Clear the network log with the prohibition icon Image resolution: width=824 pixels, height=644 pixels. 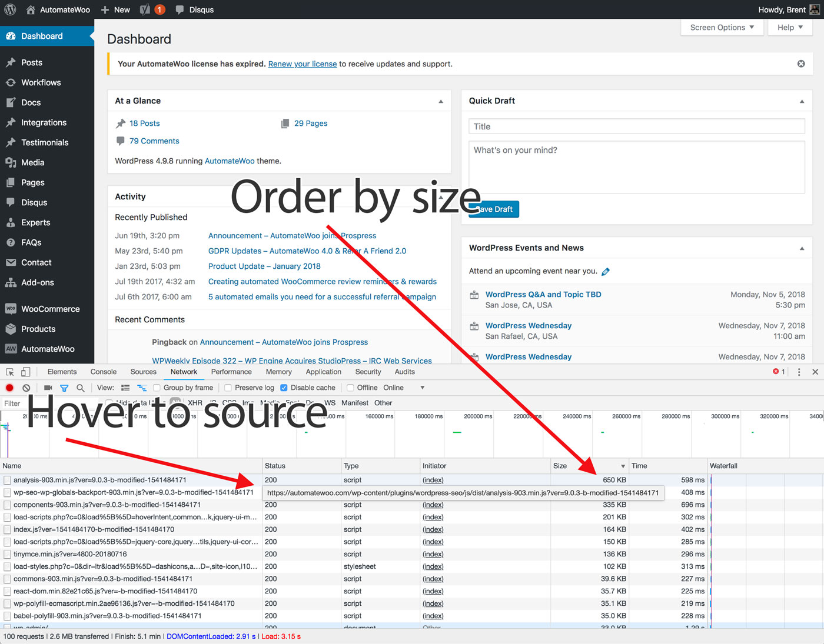pos(26,388)
